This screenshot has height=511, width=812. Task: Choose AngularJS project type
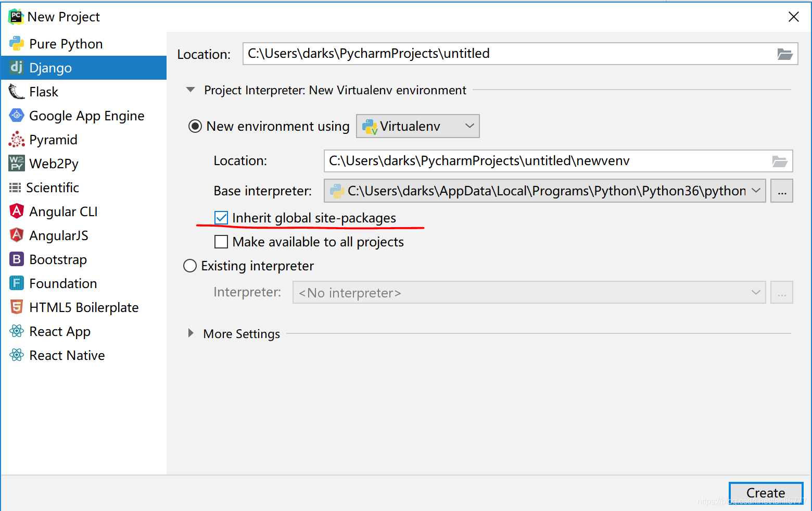pos(84,235)
